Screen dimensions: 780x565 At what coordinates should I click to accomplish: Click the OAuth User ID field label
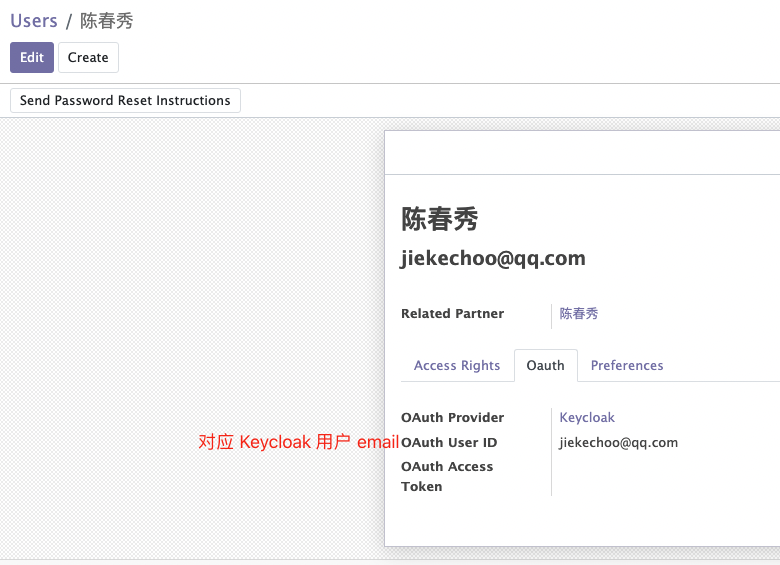(x=449, y=442)
